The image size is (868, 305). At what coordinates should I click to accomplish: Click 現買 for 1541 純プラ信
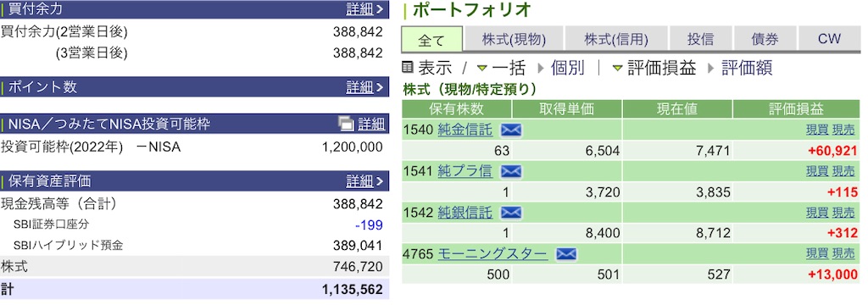[x=817, y=172]
